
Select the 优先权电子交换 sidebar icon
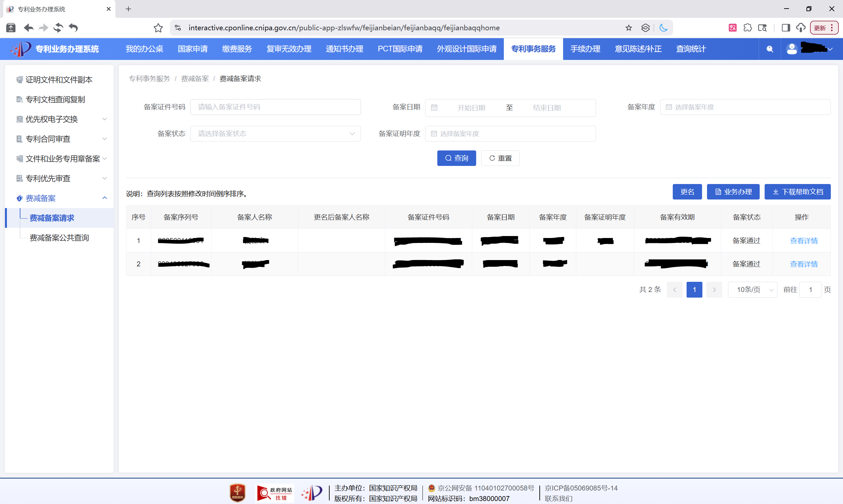click(x=19, y=119)
